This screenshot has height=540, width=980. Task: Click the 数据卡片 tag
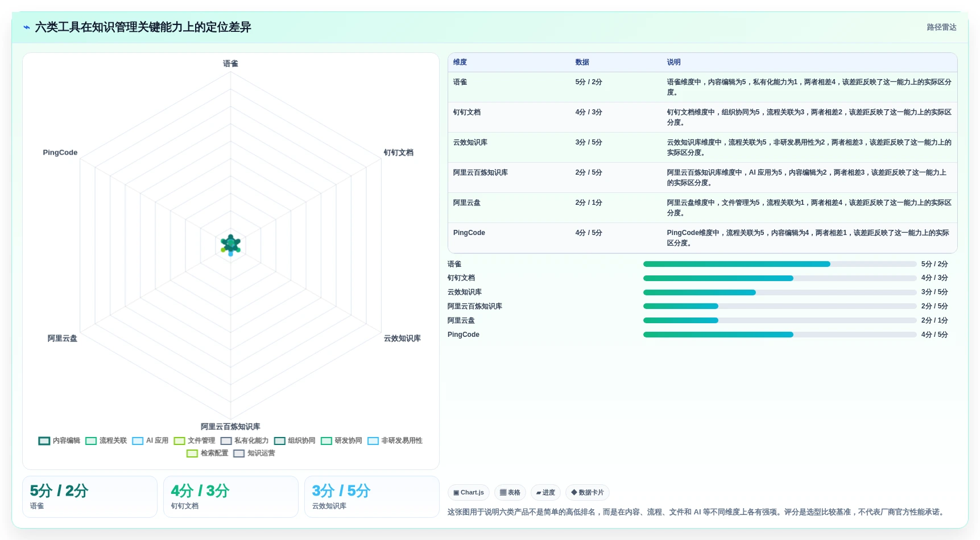pyautogui.click(x=588, y=493)
